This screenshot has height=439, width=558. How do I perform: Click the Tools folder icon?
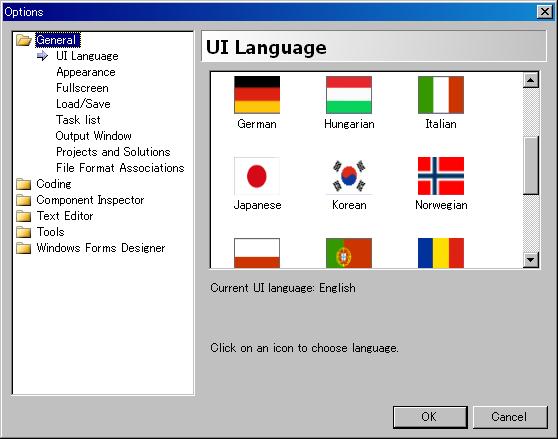tap(24, 232)
